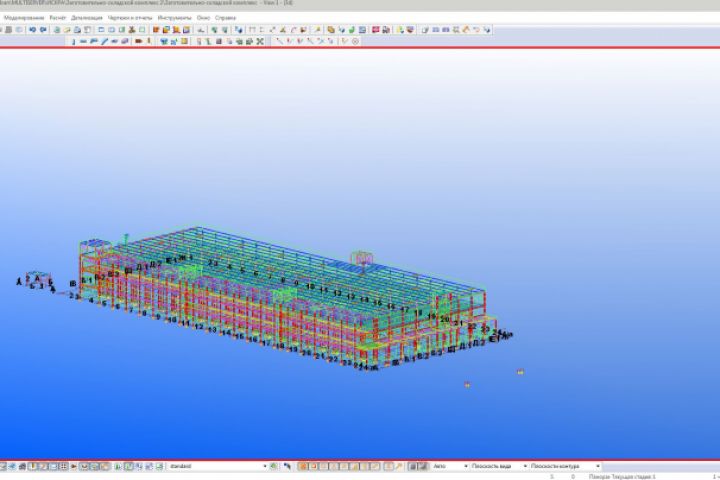Image resolution: width=720 pixels, height=480 pixels.
Task: Click the first icon in the second toolbar row
Action: (x=74, y=41)
